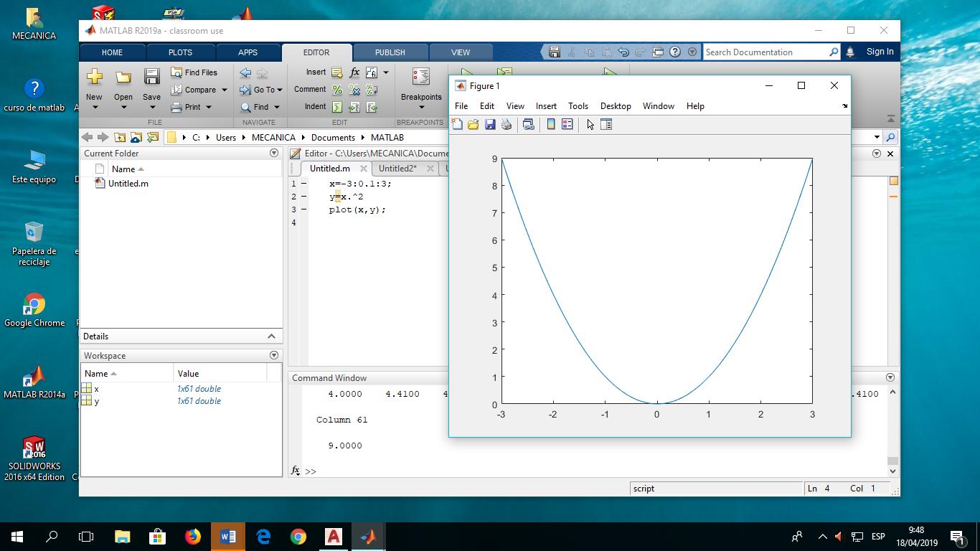Open the Go To dropdown in the ribbon
The image size is (980, 551).
pos(260,89)
